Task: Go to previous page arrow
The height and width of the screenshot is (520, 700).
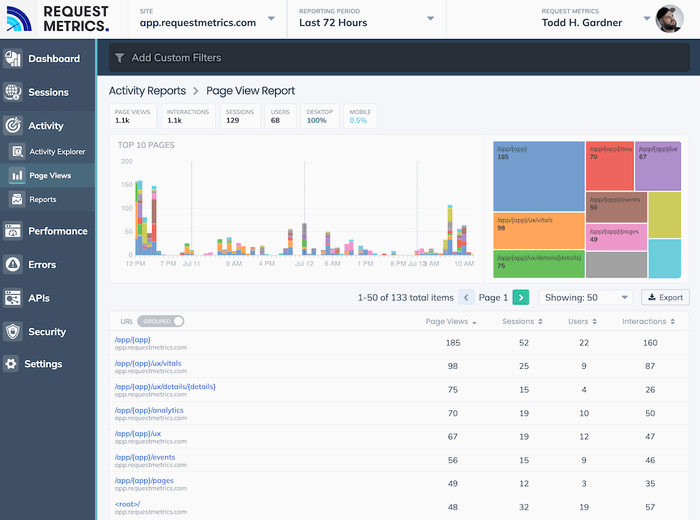Action: point(466,297)
